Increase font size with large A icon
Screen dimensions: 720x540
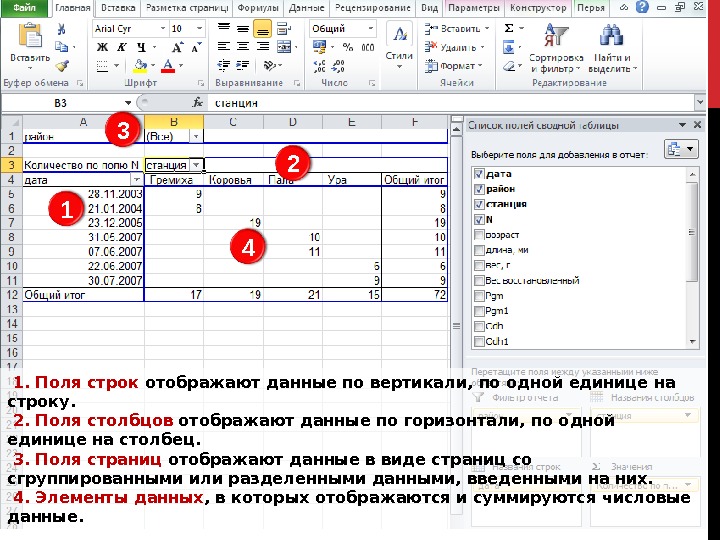coord(177,47)
